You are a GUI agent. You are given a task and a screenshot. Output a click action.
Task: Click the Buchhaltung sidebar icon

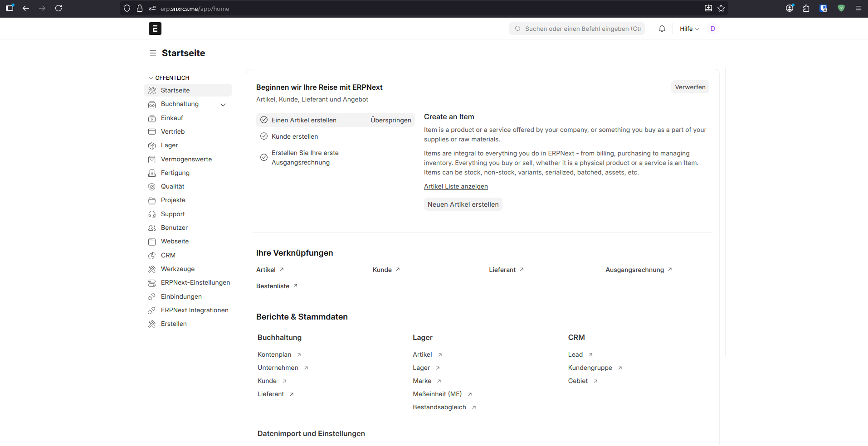click(152, 104)
